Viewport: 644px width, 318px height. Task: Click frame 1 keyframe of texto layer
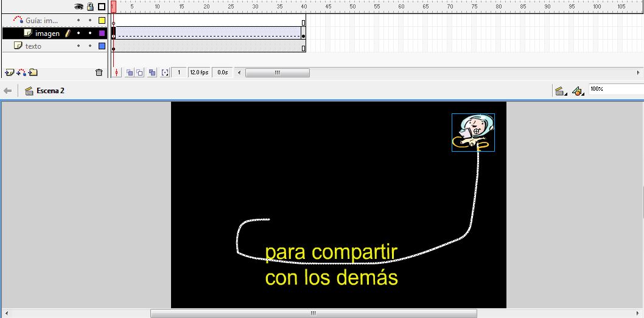point(114,46)
